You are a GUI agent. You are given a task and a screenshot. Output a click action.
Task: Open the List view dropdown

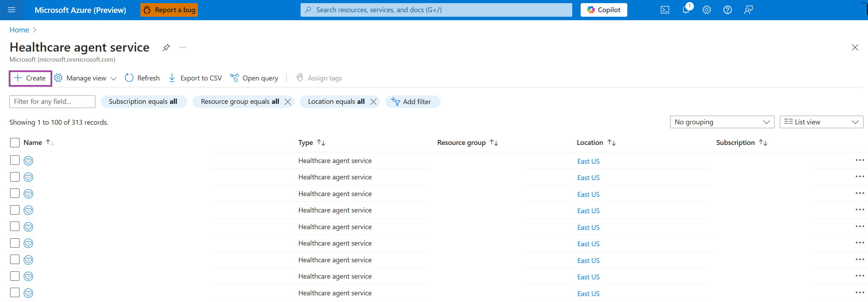pyautogui.click(x=821, y=122)
